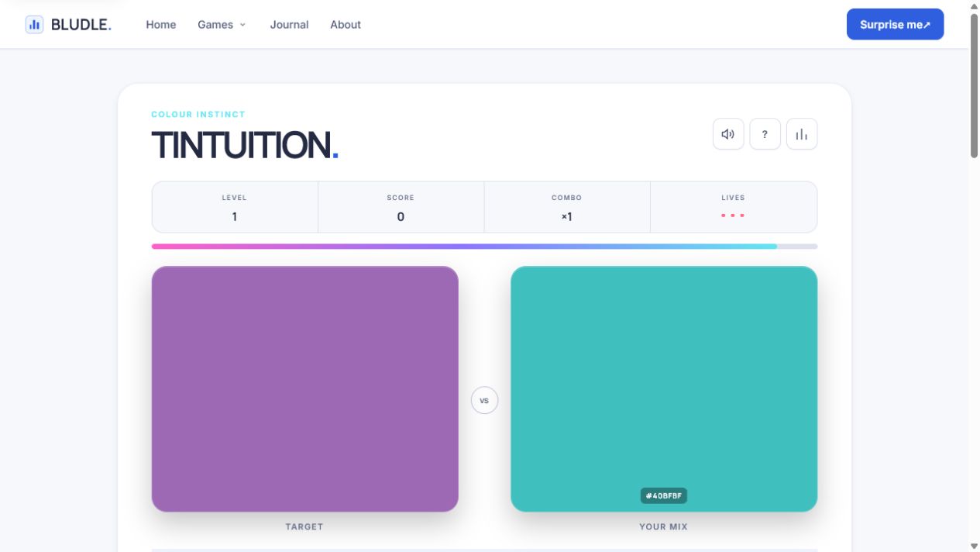Click the TARGET caption label
This screenshot has height=552, width=980.
coord(304,526)
